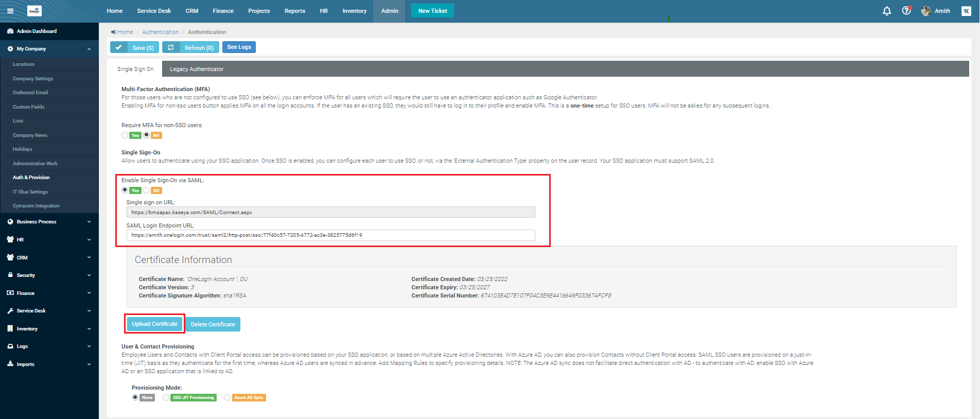Click the Single sign on URL field
The width and height of the screenshot is (980, 419).
330,212
